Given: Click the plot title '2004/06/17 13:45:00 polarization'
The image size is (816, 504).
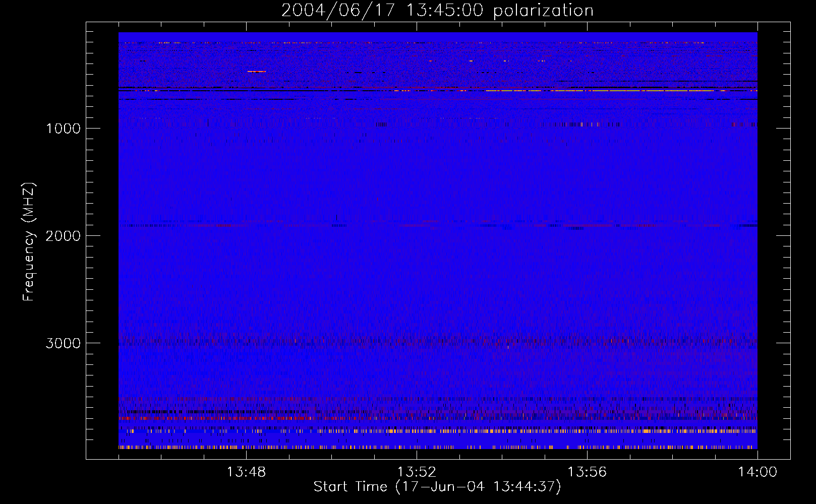Looking at the screenshot, I should pos(437,11).
